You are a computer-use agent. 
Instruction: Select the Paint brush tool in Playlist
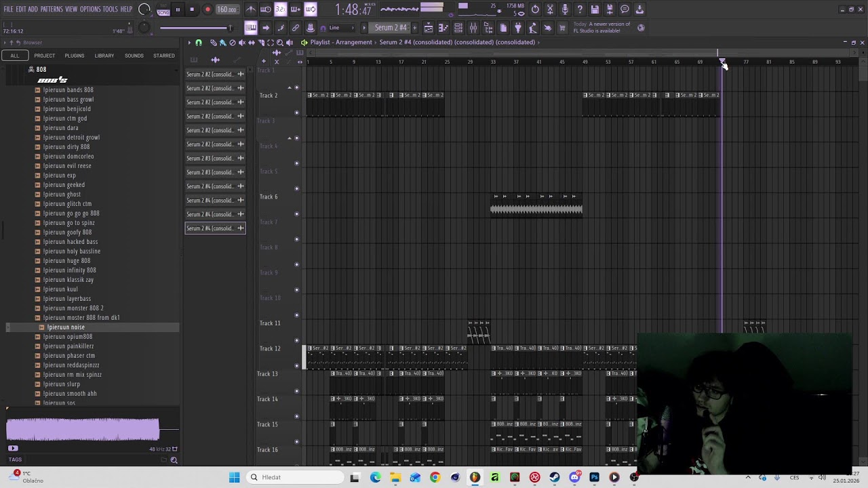[x=223, y=43]
